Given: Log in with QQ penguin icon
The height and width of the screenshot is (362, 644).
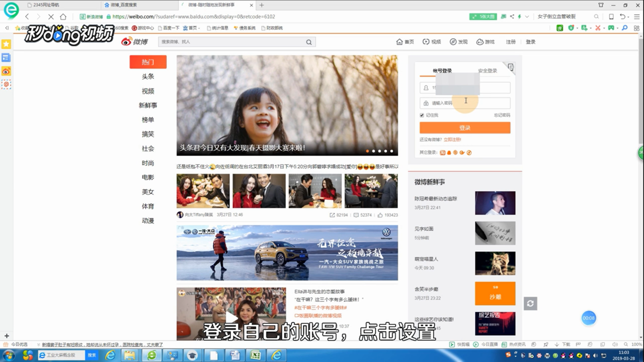Looking at the screenshot, I should 449,153.
